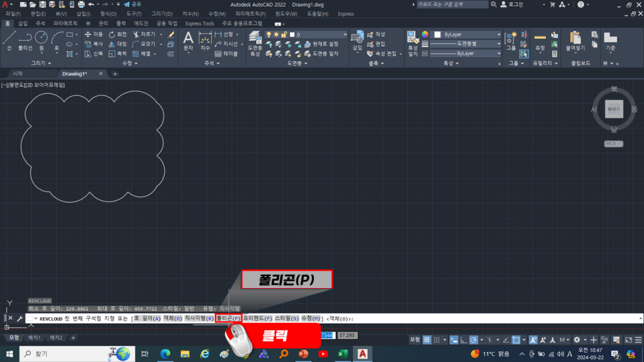Screen dimensions: 644x362
Task: Expand the Draw (그리기) panel
Action: 41,63
